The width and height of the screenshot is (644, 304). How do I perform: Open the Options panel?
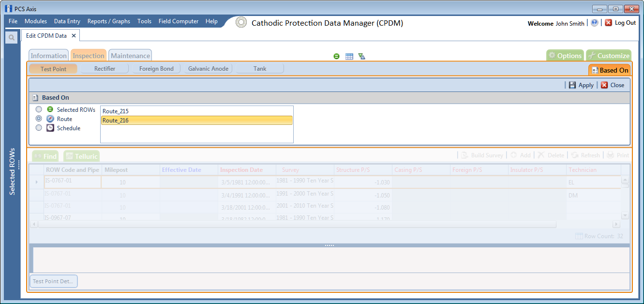coord(565,56)
